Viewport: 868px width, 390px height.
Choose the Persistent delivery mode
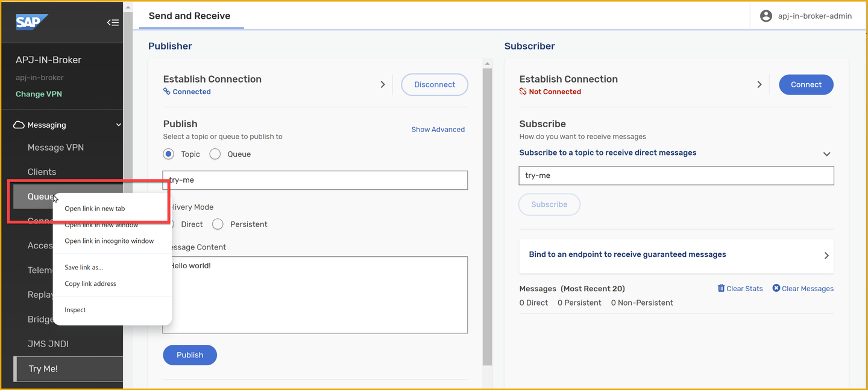218,224
